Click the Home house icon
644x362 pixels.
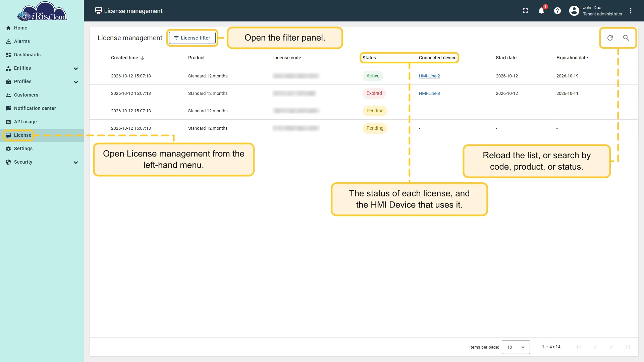coord(8,28)
